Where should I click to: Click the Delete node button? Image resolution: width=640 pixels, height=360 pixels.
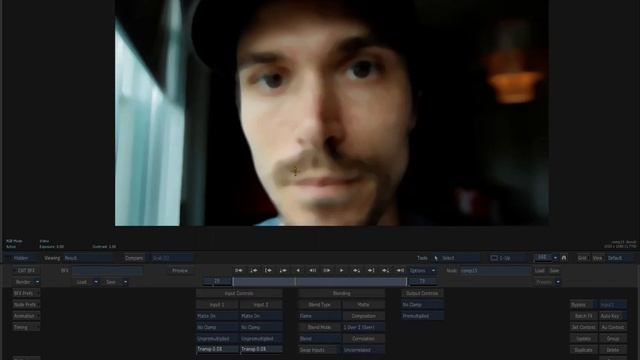(613, 350)
